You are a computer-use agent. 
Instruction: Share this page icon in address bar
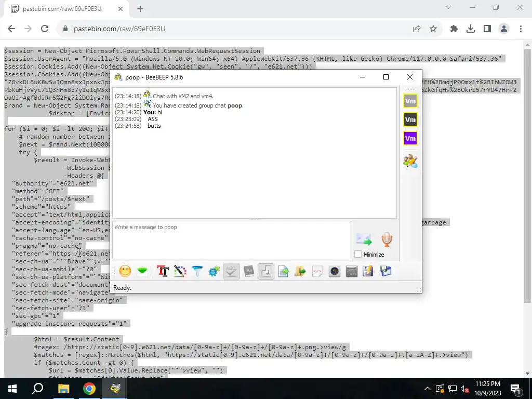417,29
